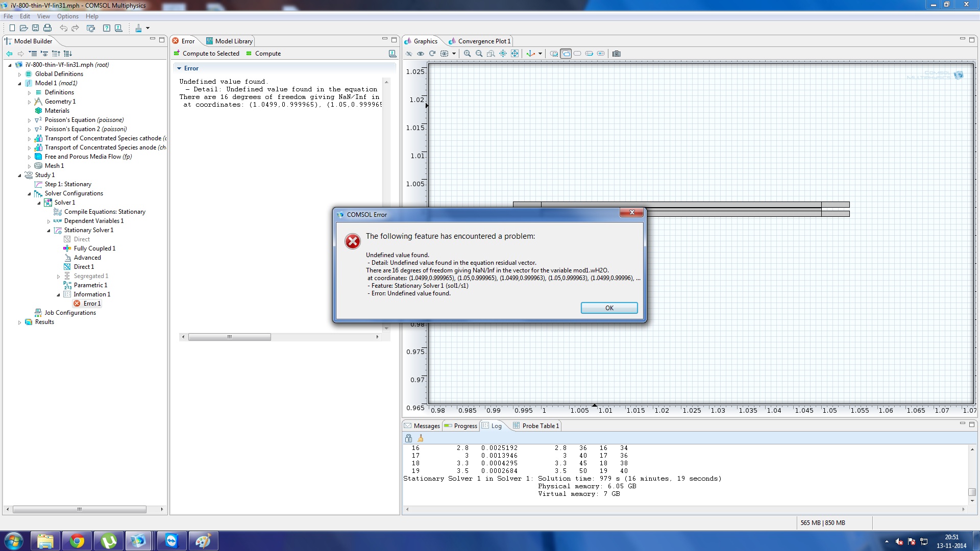Screen dimensions: 980x551
Task: Click the Zoom Box icon
Action: tap(491, 54)
